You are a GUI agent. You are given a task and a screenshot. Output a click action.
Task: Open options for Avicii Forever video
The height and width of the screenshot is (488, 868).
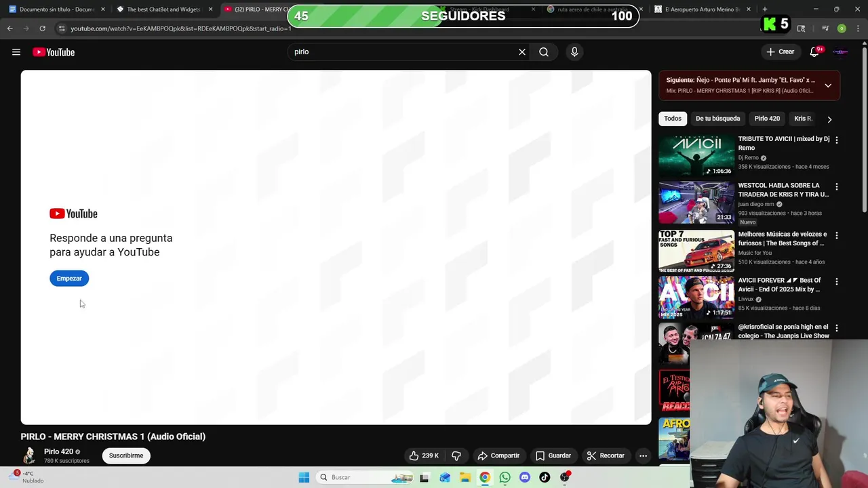coord(836,281)
